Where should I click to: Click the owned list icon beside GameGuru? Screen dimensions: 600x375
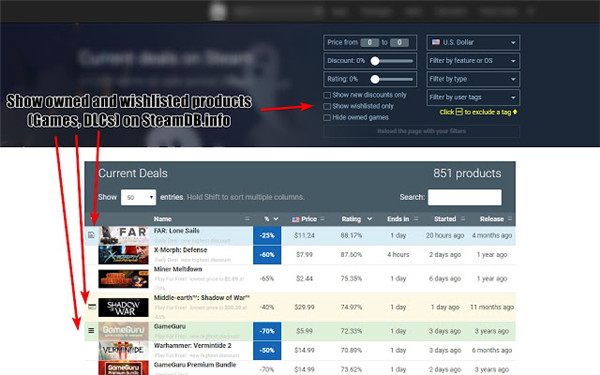tap(91, 330)
